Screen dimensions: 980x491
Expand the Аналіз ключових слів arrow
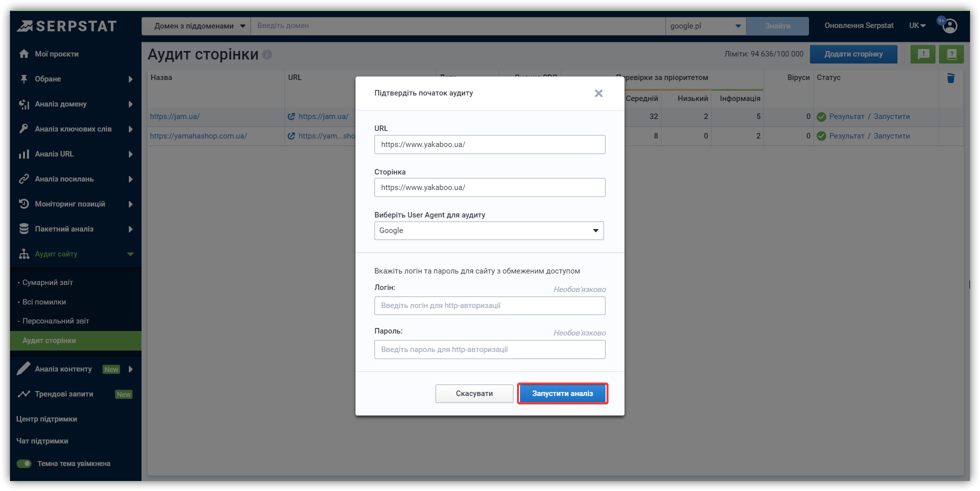click(x=130, y=129)
